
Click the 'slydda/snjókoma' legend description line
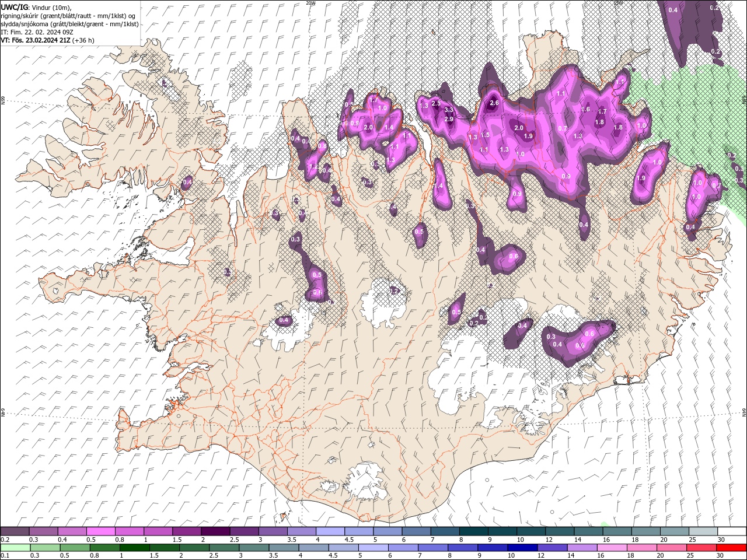pyautogui.click(x=69, y=24)
